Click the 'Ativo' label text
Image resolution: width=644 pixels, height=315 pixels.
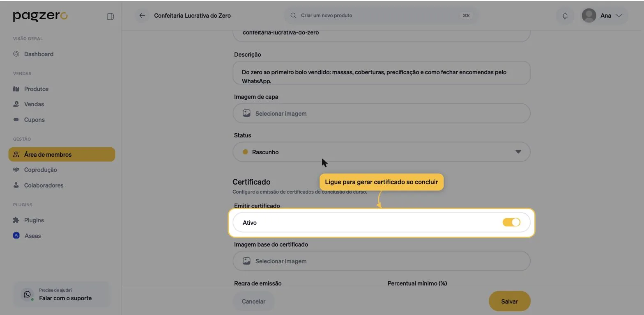[x=250, y=223]
